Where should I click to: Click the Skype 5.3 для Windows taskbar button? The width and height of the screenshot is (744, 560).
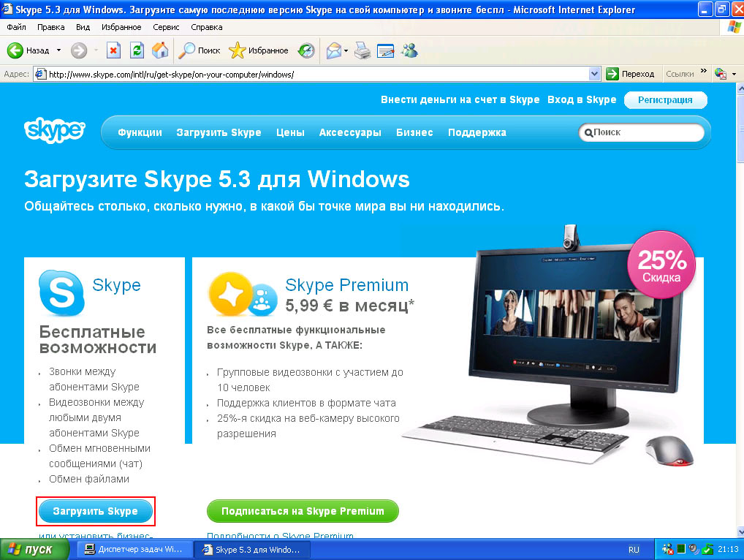click(252, 550)
